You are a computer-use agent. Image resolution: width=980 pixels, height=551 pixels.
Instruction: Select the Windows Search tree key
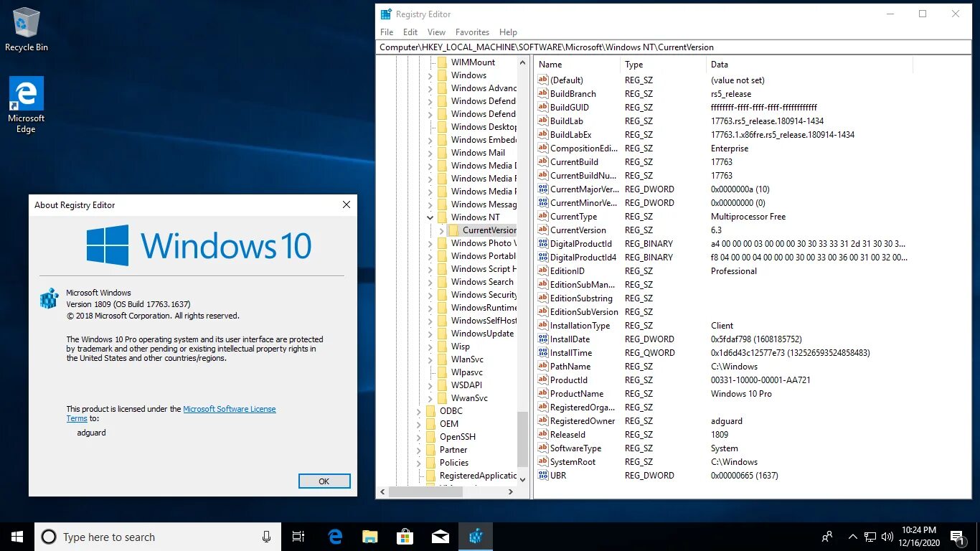pyautogui.click(x=482, y=282)
